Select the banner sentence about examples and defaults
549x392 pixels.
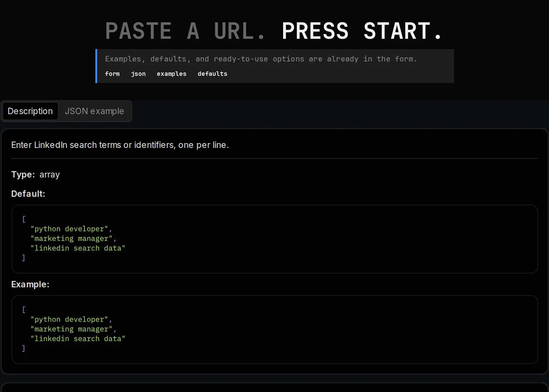261,59
